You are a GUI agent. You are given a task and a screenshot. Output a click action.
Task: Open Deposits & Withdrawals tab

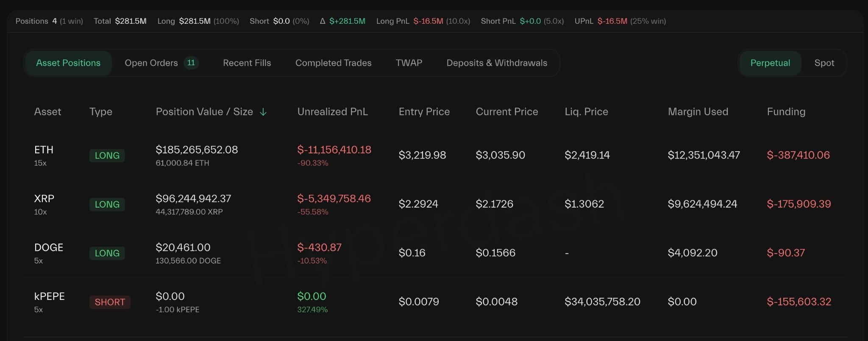(x=497, y=63)
